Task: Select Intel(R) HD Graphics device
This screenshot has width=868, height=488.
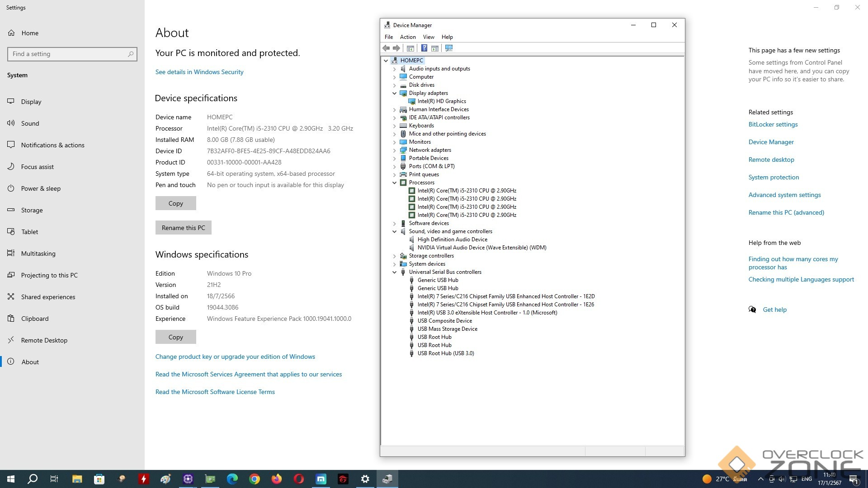Action: click(441, 101)
